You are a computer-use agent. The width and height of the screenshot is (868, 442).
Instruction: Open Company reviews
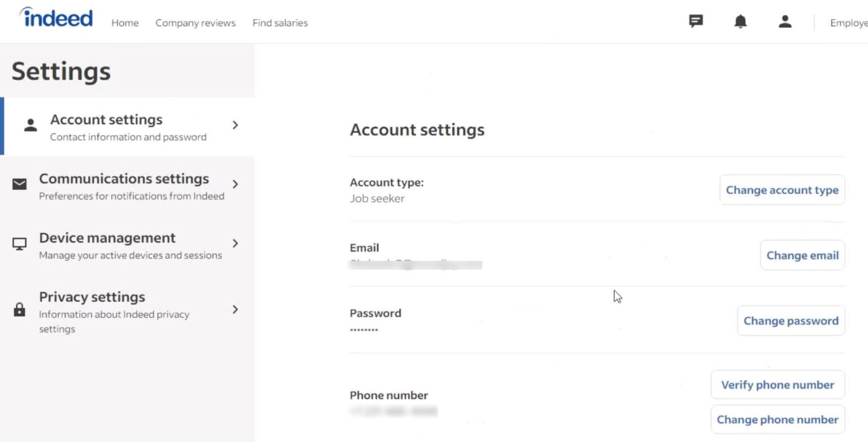pyautogui.click(x=195, y=23)
